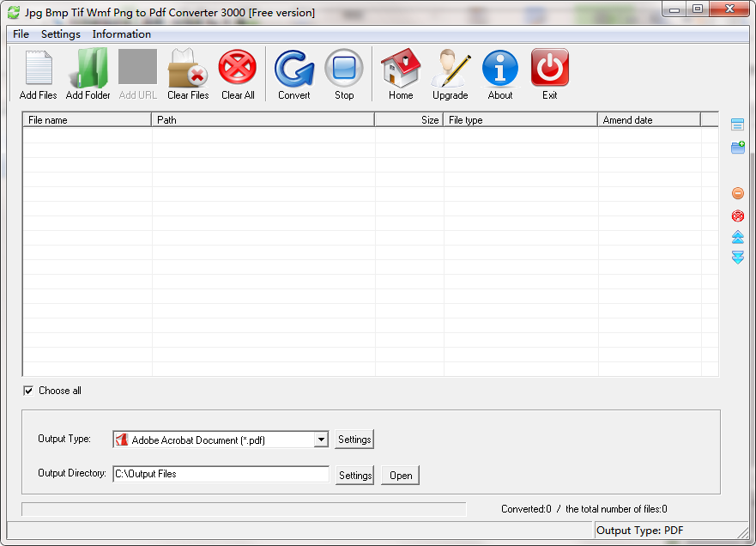Click the blue double-up arrow move icon
This screenshot has width=756, height=546.
click(x=737, y=237)
